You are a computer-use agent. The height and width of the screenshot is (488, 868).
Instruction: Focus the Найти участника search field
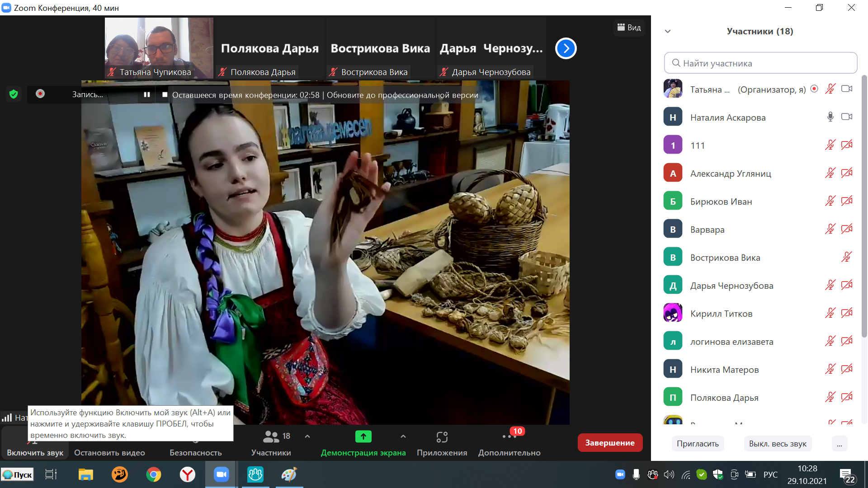[760, 63]
